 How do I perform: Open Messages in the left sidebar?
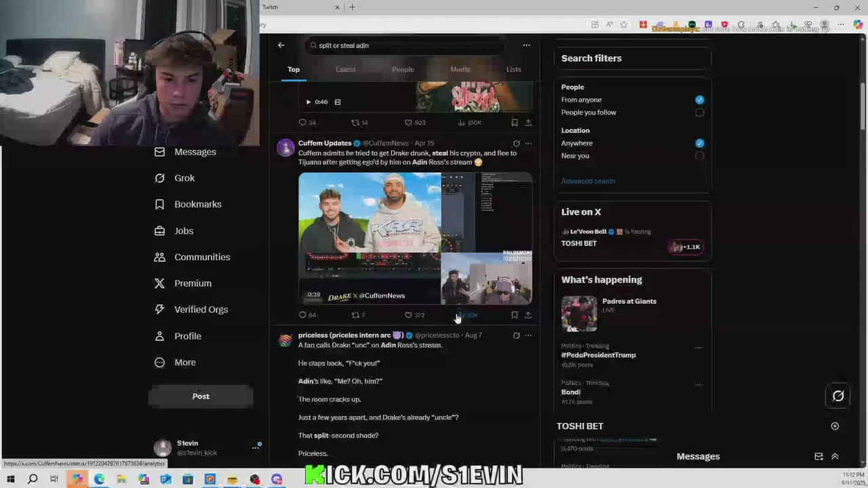click(x=185, y=152)
